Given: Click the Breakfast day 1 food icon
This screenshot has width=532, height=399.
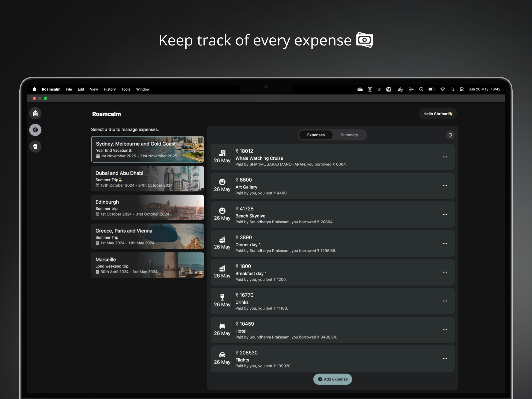Looking at the screenshot, I should point(222,268).
